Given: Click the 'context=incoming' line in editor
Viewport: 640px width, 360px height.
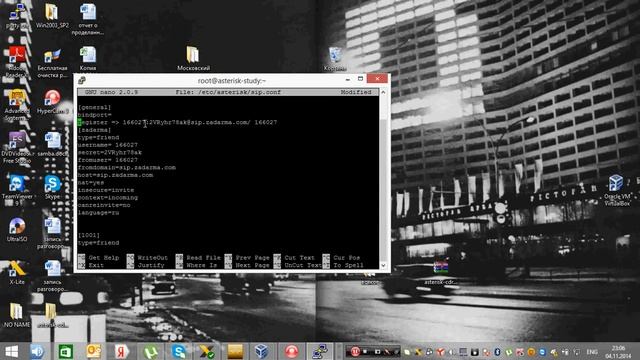Looking at the screenshot, I should [x=108, y=198].
